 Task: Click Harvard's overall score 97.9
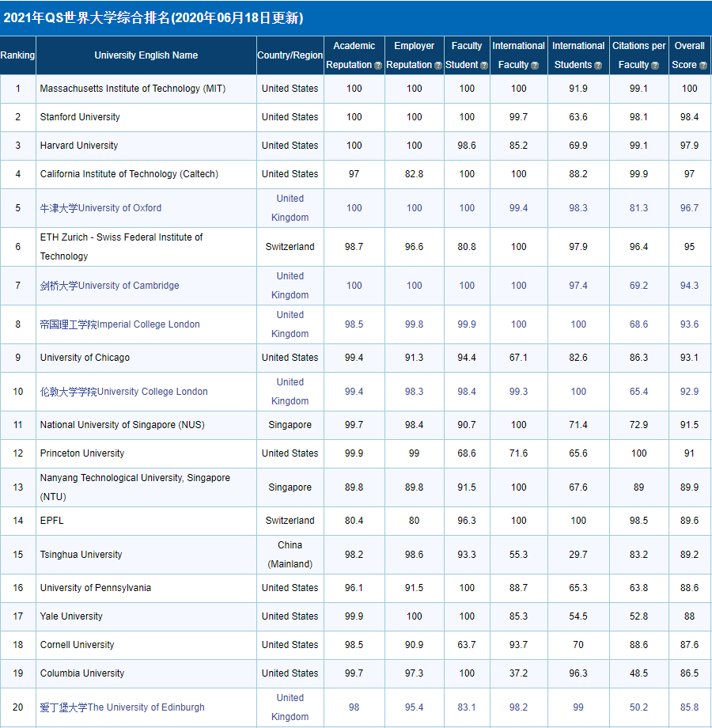click(689, 146)
